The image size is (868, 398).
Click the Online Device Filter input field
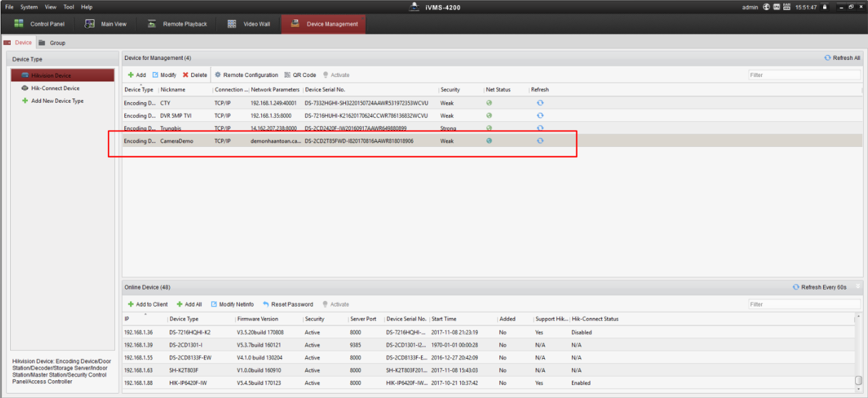(x=804, y=304)
